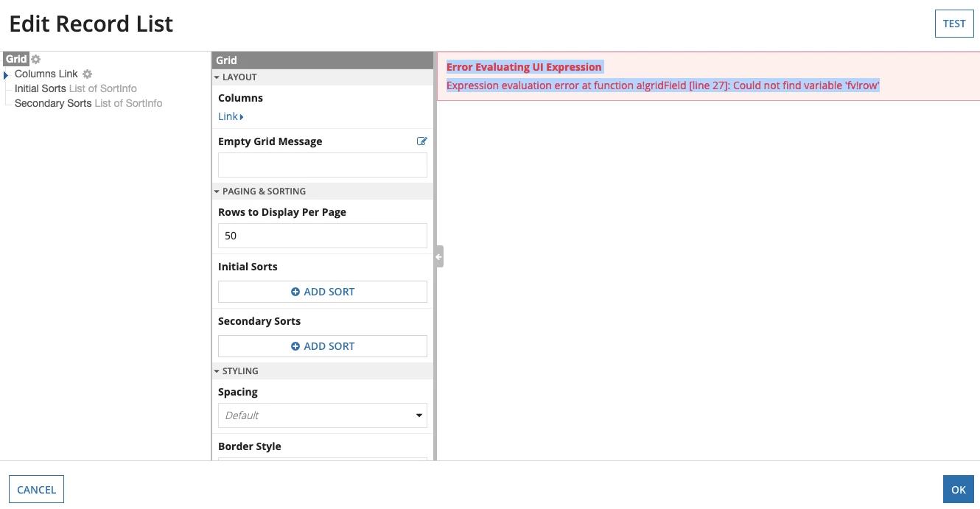This screenshot has width=980, height=509.
Task: Select Columns Link in the tree
Action: (46, 74)
